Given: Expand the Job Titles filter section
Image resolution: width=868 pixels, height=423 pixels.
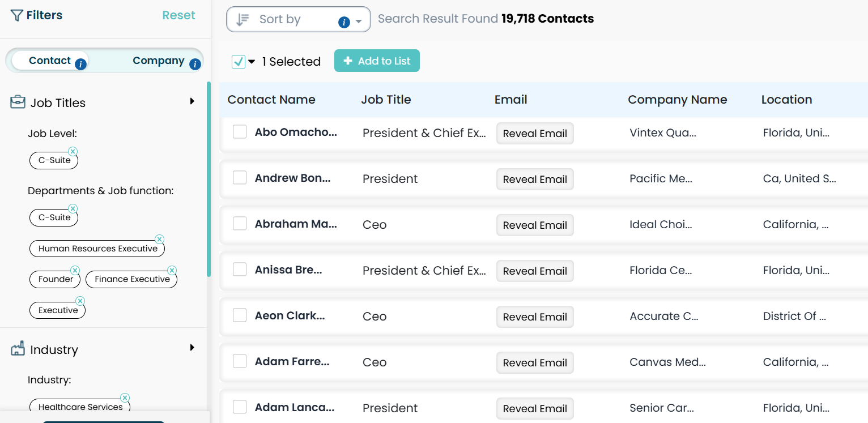Looking at the screenshot, I should pyautogui.click(x=192, y=101).
